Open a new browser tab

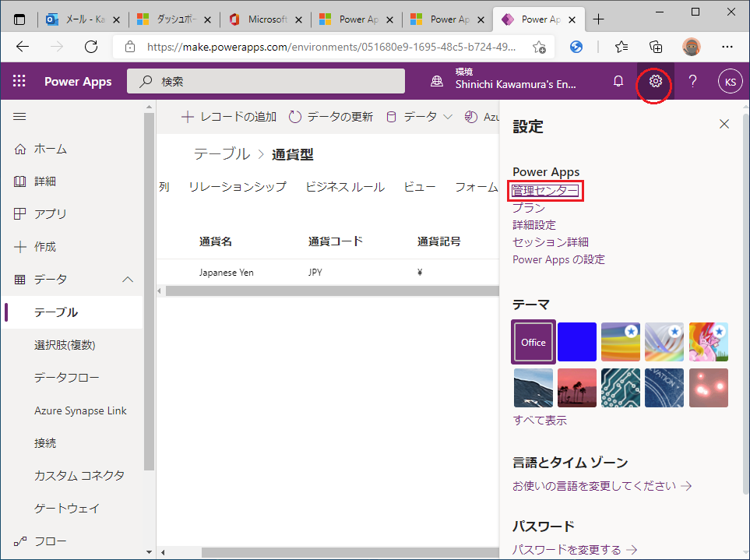(x=598, y=19)
